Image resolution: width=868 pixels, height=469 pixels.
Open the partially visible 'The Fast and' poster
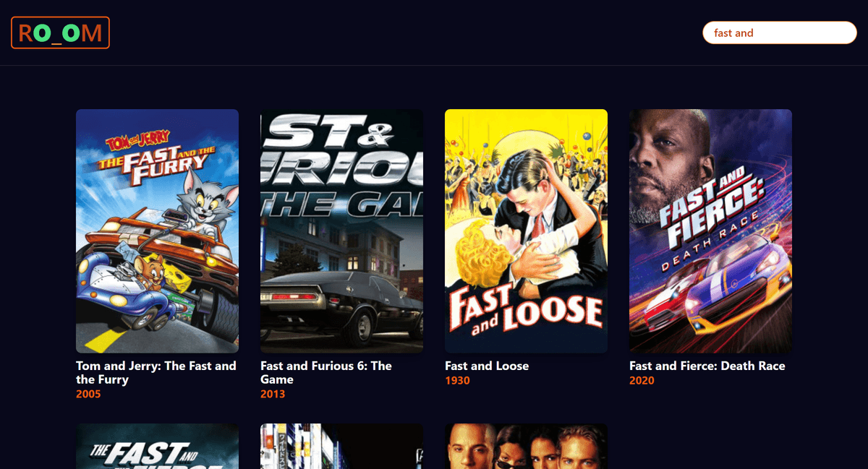click(x=157, y=446)
